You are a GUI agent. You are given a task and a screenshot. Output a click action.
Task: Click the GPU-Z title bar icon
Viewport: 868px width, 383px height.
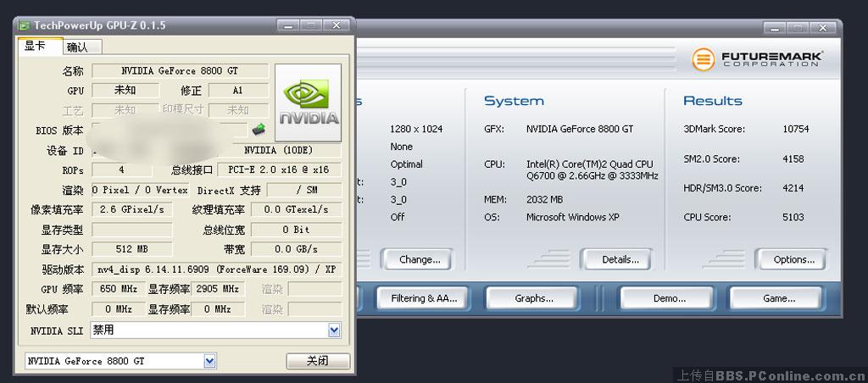[x=25, y=26]
